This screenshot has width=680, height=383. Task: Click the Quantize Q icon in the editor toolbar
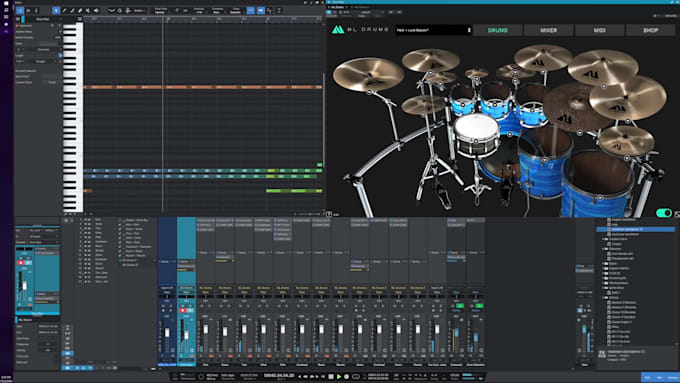click(x=120, y=10)
